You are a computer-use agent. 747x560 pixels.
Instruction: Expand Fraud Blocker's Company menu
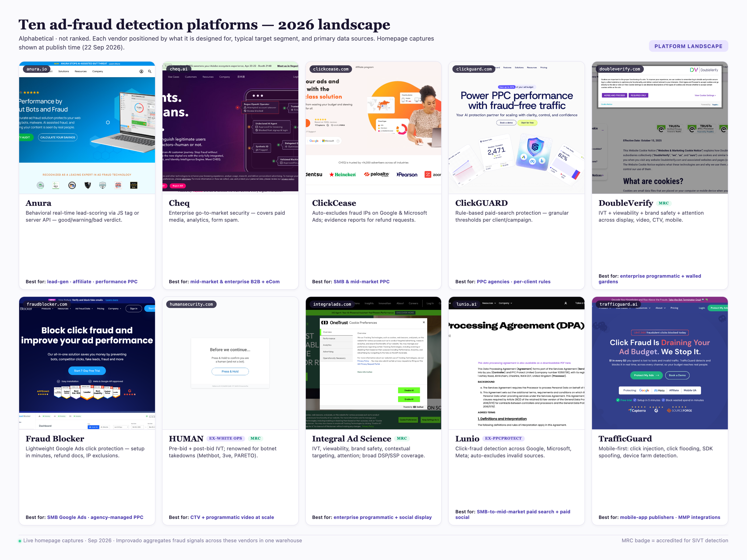click(114, 308)
